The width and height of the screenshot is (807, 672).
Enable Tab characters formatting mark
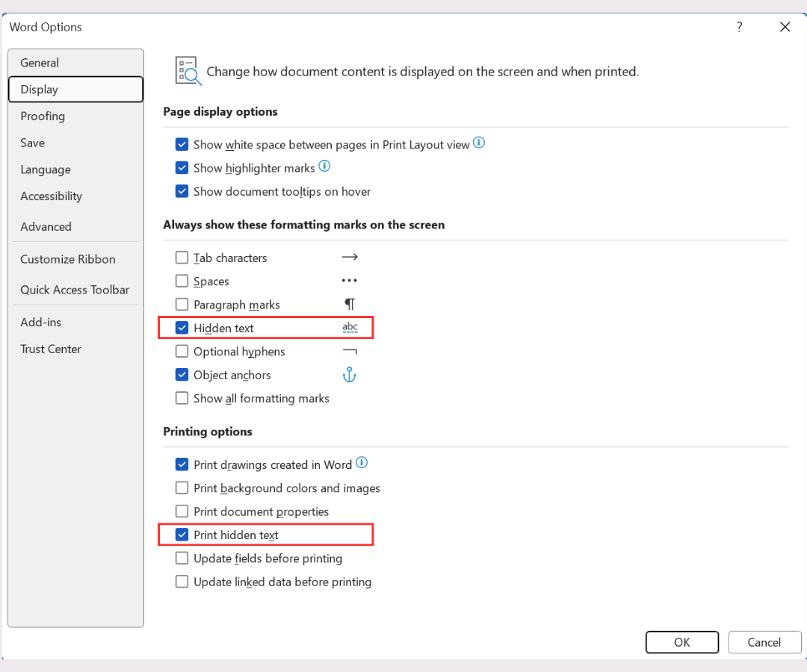182,257
